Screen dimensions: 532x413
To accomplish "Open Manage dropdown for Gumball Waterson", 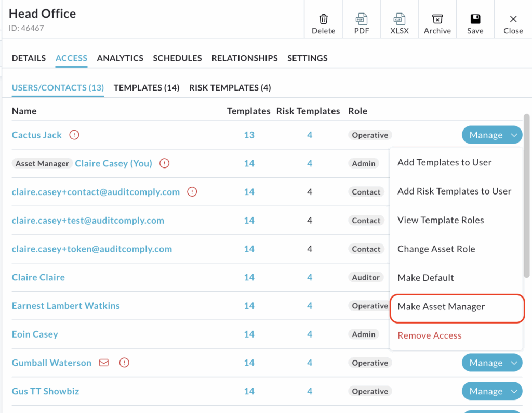I will point(491,363).
